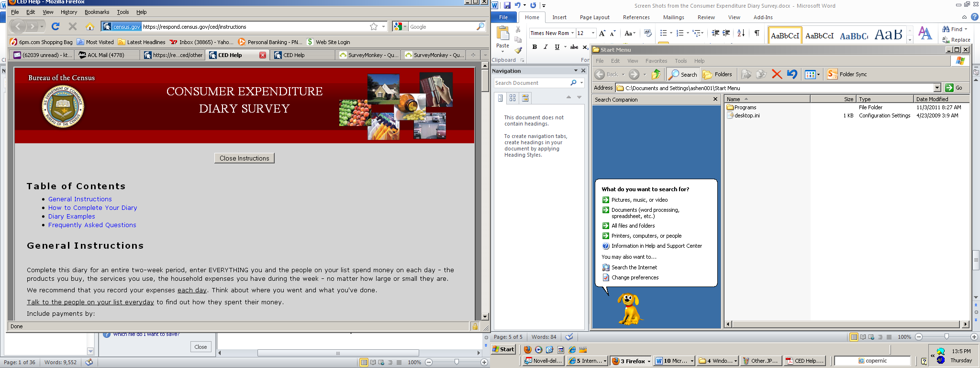Screen dimensions: 980x368
Task: Open How to Complete Your Diary link
Action: [92, 207]
